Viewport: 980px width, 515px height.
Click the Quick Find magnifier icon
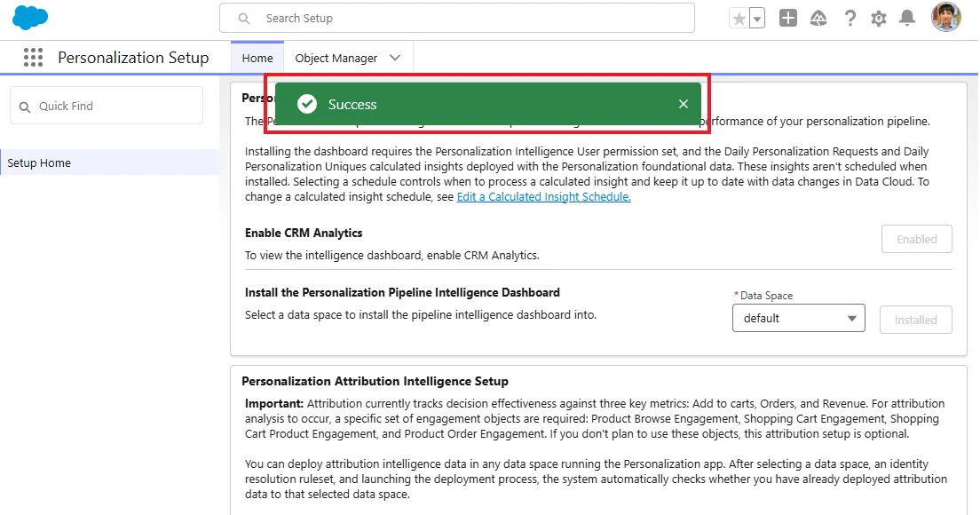point(24,107)
